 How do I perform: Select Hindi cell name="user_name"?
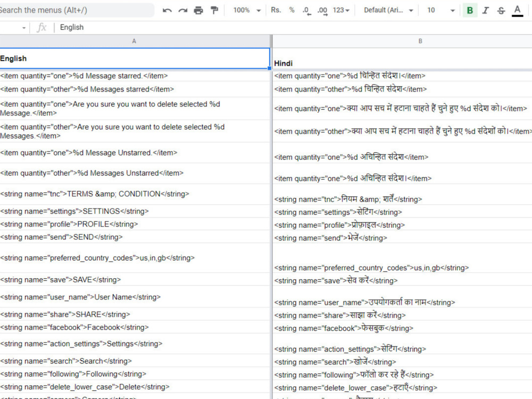coord(402,297)
